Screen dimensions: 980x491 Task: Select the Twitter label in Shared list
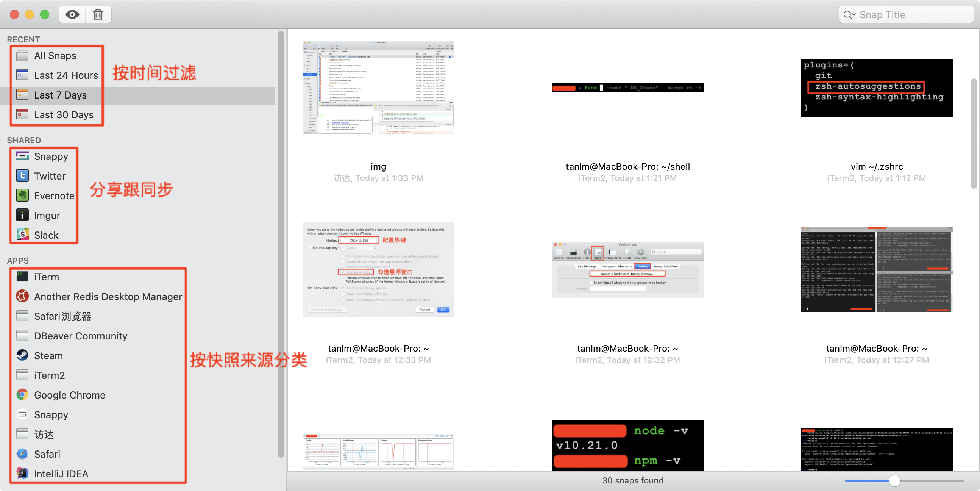[x=50, y=176]
